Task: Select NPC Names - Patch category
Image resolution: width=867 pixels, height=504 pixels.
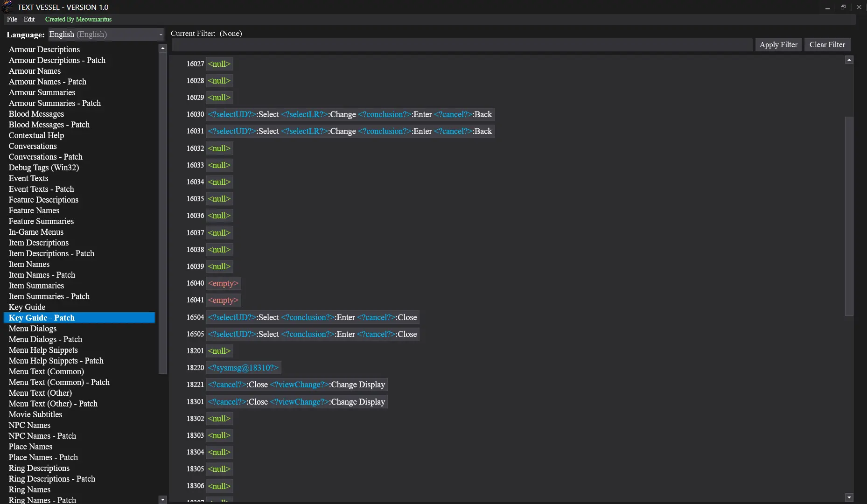Action: (42, 436)
